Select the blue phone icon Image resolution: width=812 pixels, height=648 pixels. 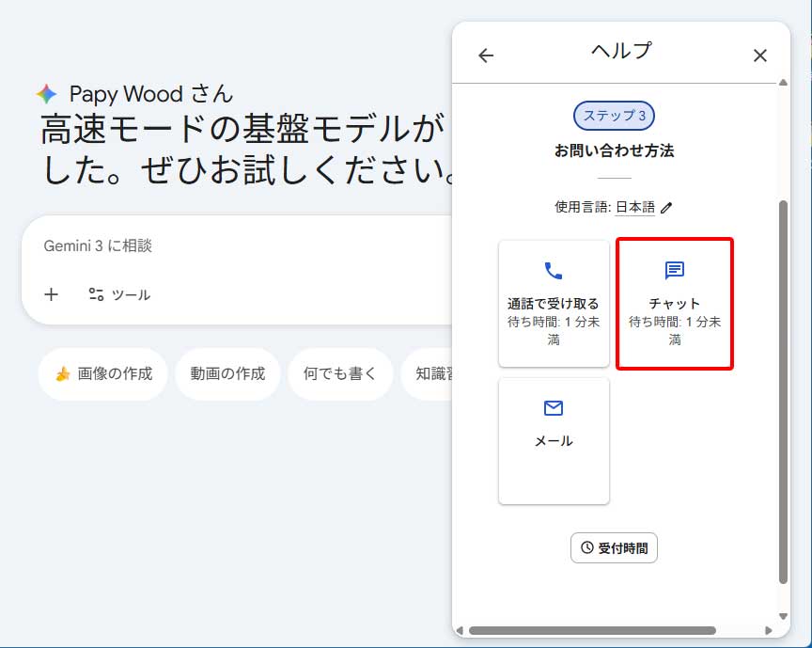(x=554, y=270)
